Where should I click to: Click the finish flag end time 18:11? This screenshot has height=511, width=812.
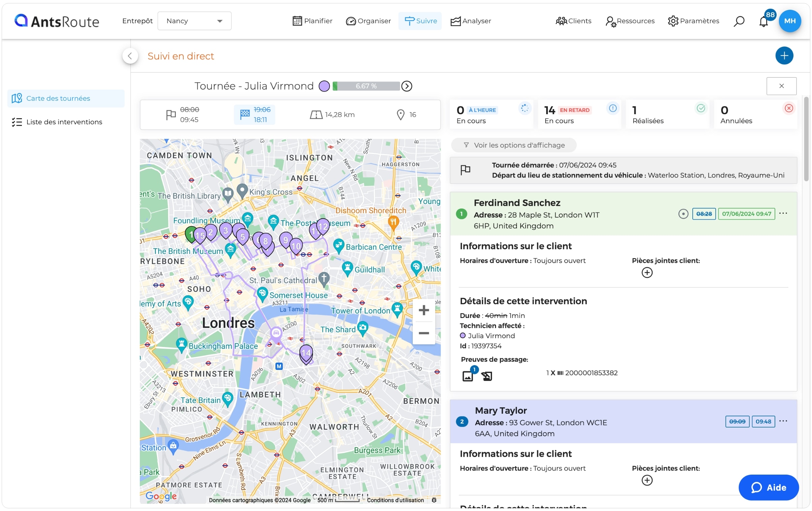tap(255, 115)
